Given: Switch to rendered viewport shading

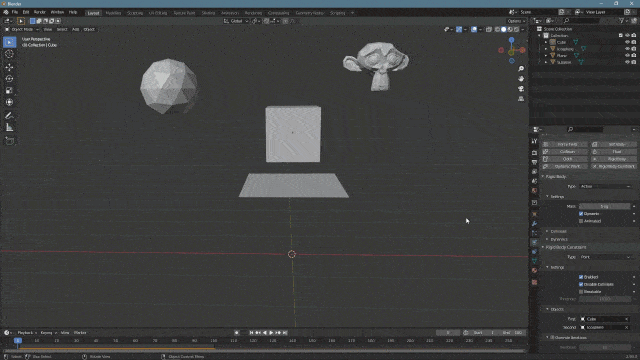Looking at the screenshot, I should click(x=517, y=29).
